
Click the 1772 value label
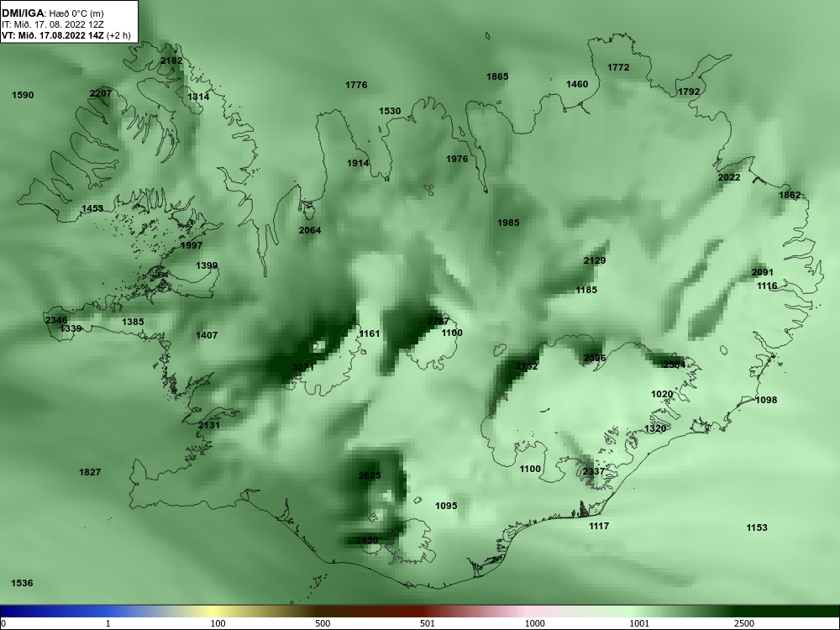pyautogui.click(x=618, y=67)
